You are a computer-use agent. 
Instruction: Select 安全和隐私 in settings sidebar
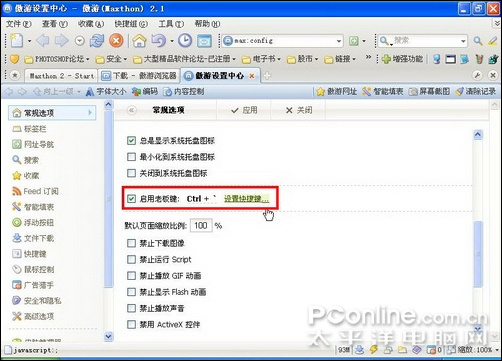point(37,301)
